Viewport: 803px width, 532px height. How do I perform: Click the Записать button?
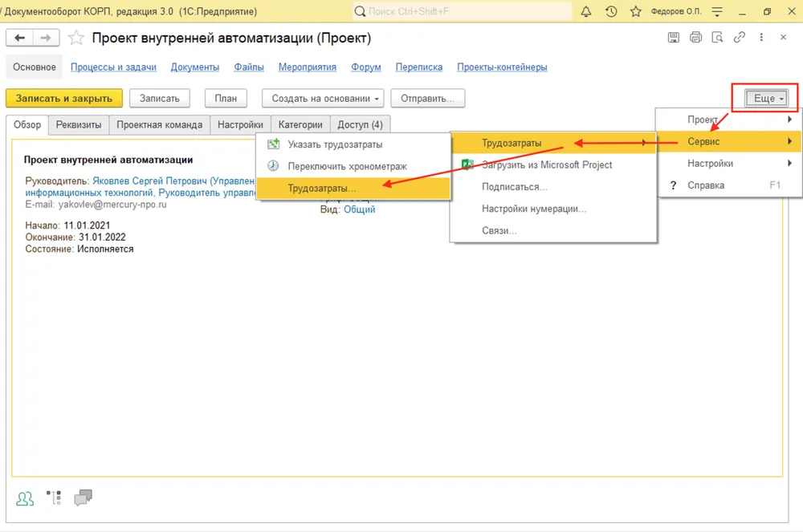(x=160, y=98)
